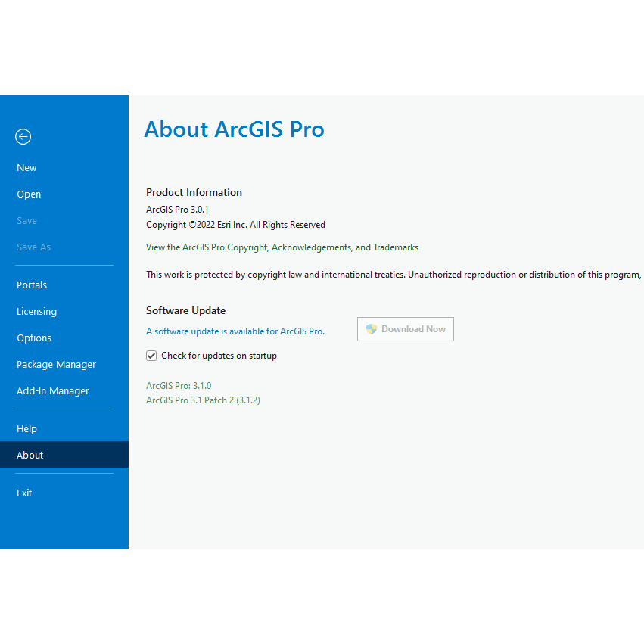Open the Add-In Manager
Image resolution: width=644 pixels, height=644 pixels.
[x=53, y=391]
